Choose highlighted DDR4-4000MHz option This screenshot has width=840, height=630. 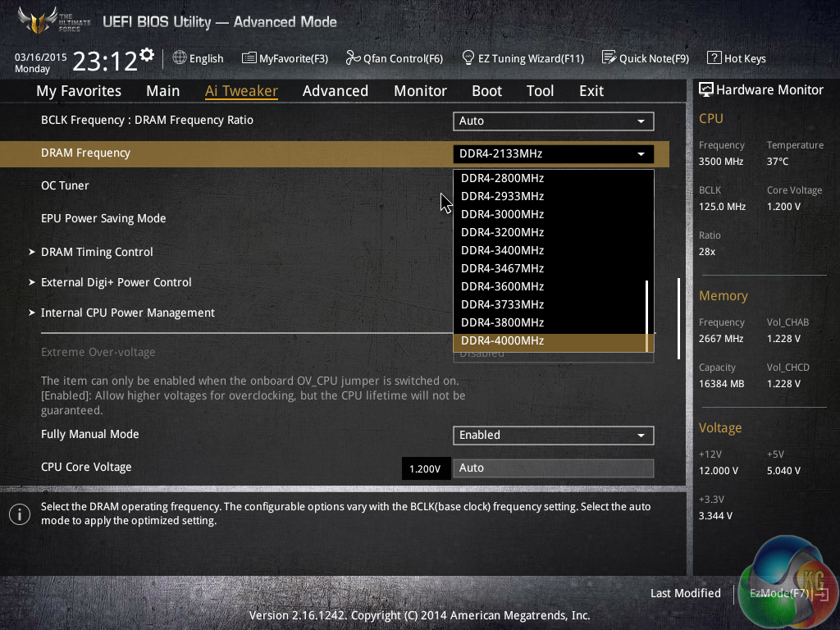(554, 341)
